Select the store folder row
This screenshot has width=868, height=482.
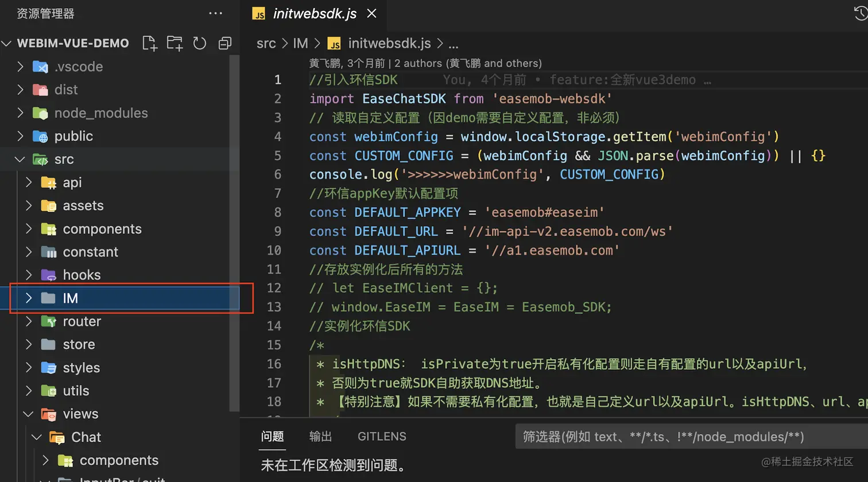pos(119,345)
